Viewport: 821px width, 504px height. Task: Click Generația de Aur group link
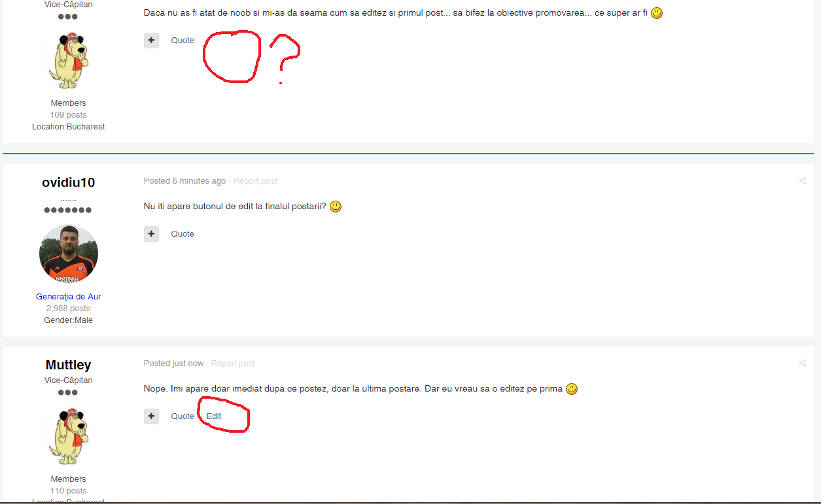(69, 297)
